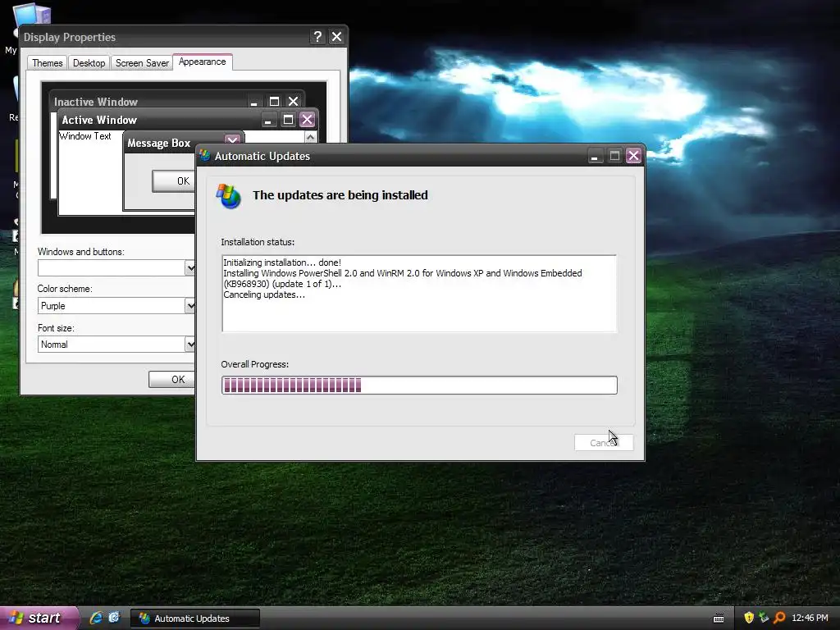
Task: Click the Cancel button in Automatic Updates
Action: coord(604,442)
